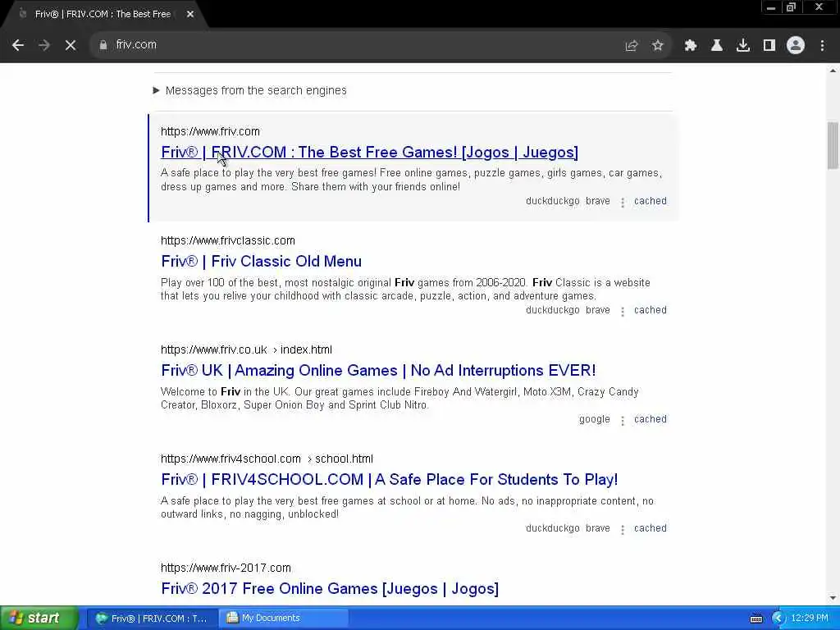Expand Messages from the search engines

[x=250, y=90]
